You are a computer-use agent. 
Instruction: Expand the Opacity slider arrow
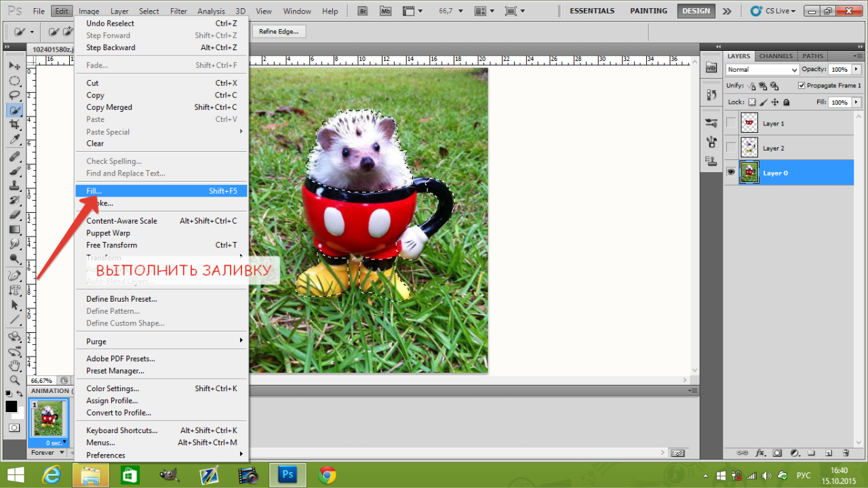click(856, 69)
